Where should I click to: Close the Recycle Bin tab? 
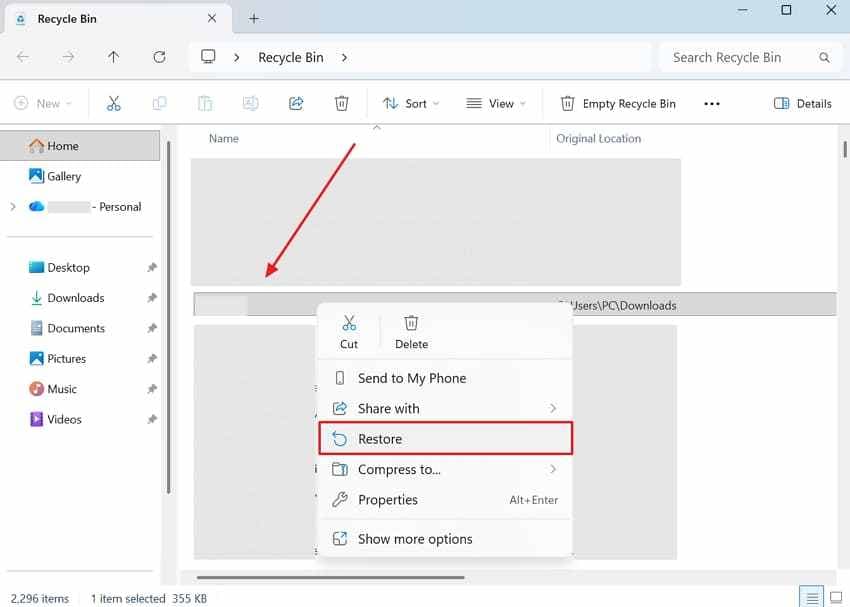point(212,18)
